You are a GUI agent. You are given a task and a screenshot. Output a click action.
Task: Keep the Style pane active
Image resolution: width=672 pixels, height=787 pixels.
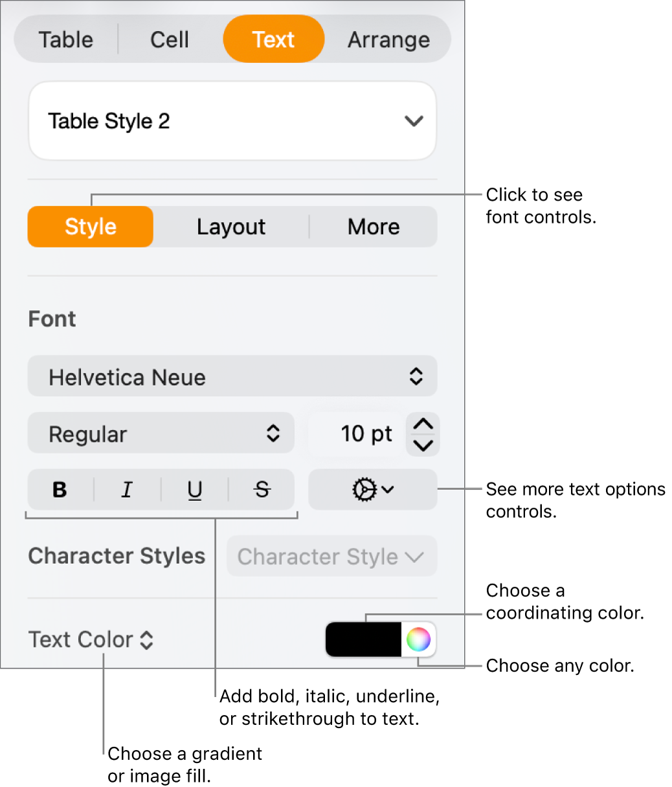click(x=90, y=227)
